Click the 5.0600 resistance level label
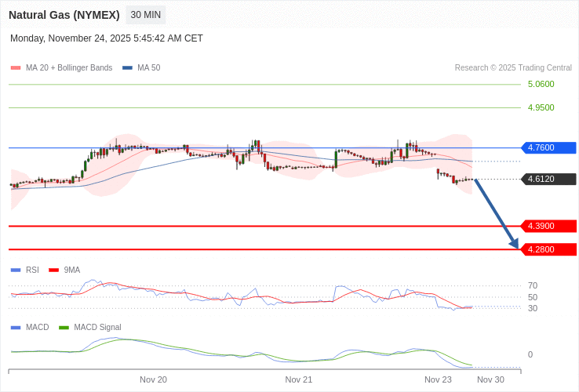The height and width of the screenshot is (392, 579). point(541,84)
